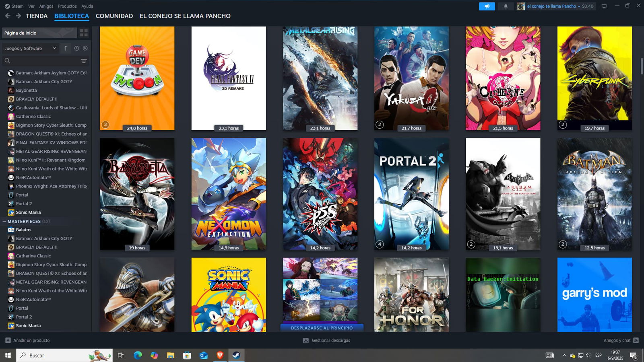Click the back navigation arrow
The width and height of the screenshot is (644, 362).
pyautogui.click(x=8, y=16)
